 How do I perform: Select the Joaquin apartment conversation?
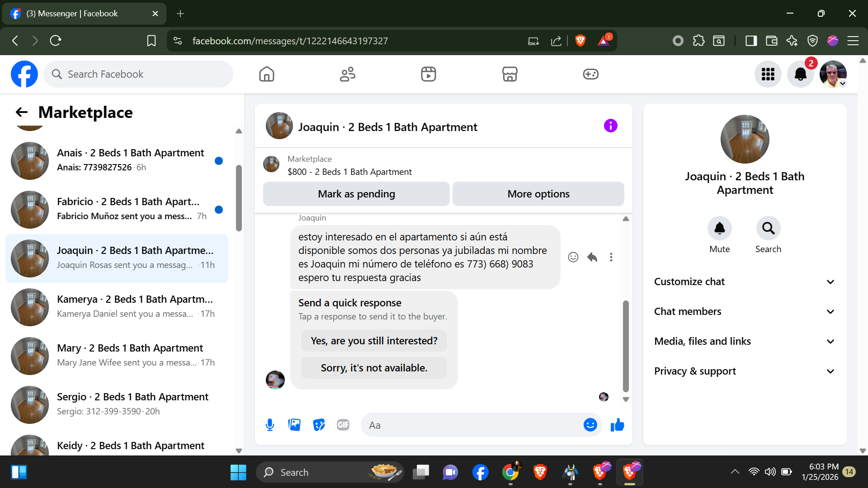[117, 258]
